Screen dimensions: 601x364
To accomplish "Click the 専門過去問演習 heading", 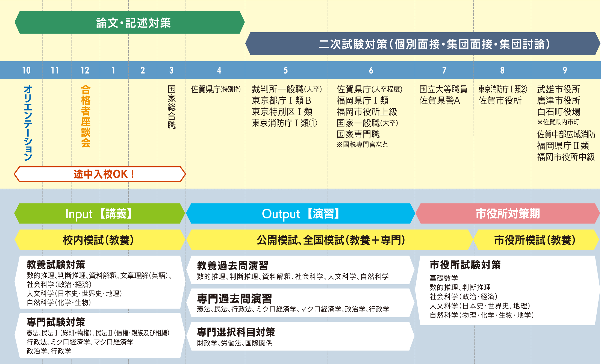I will point(234,298).
